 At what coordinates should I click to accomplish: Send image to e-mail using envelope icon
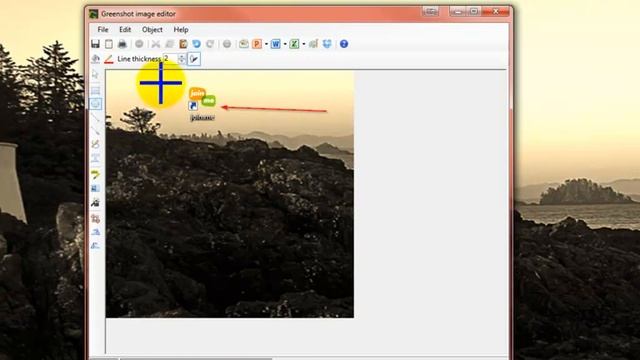244,44
